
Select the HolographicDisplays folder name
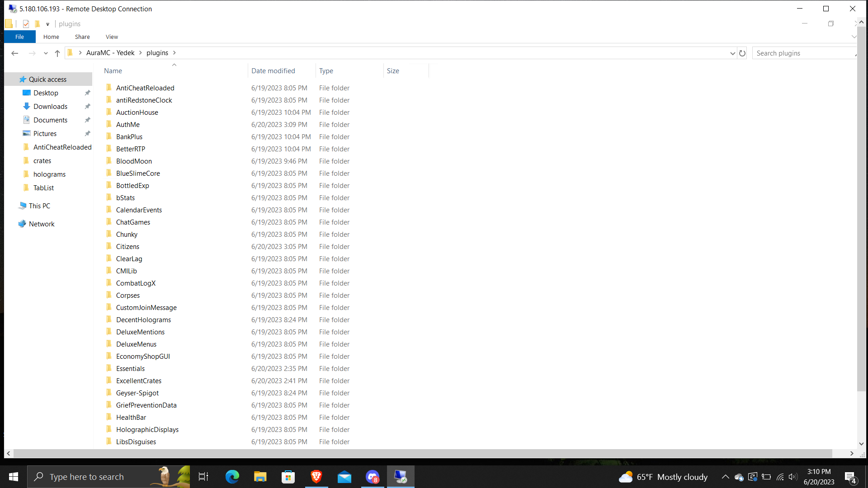(147, 430)
